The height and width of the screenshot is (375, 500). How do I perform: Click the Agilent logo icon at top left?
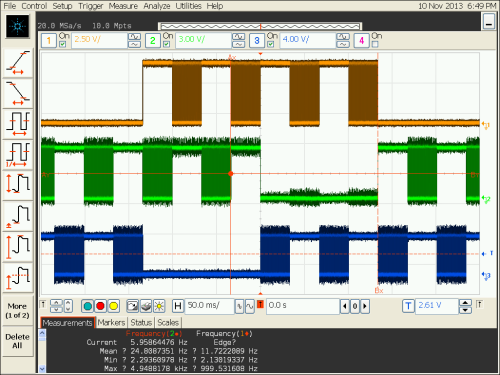coord(17,26)
